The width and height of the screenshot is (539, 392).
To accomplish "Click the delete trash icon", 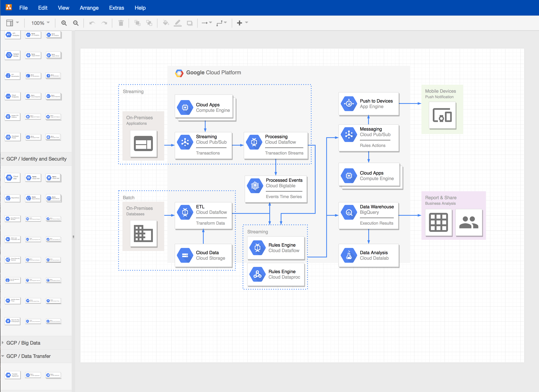I will pyautogui.click(x=121, y=23).
